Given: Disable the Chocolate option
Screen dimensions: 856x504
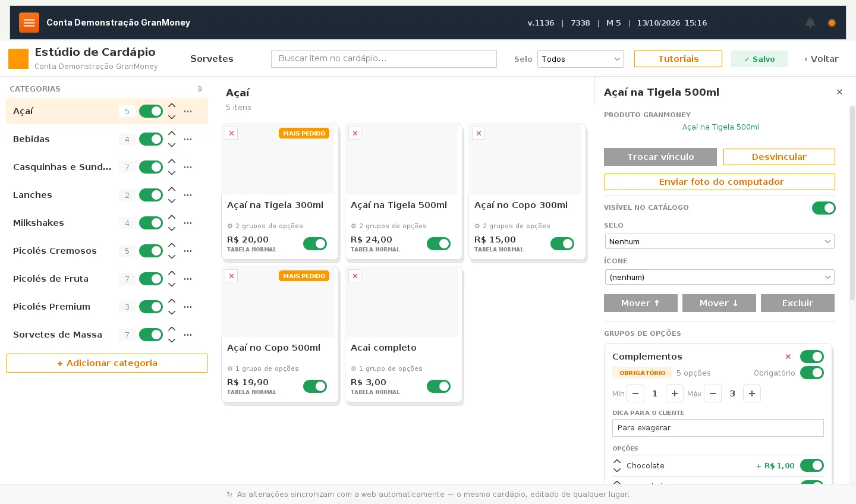Looking at the screenshot, I should pos(812,465).
